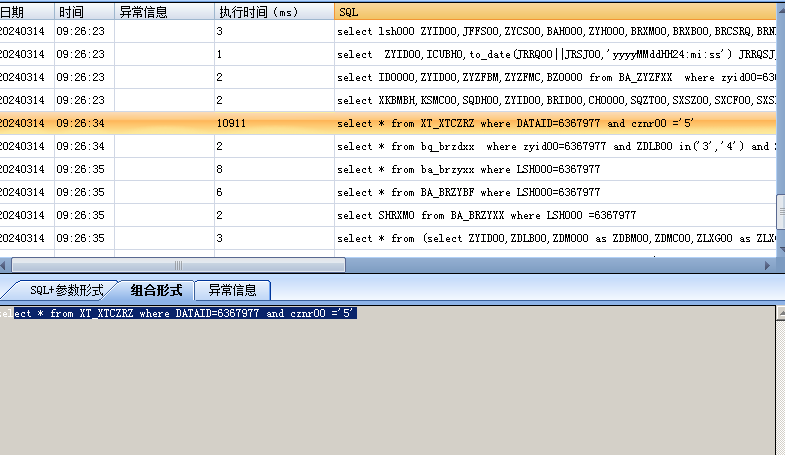Click the execution time value 10911

point(231,123)
